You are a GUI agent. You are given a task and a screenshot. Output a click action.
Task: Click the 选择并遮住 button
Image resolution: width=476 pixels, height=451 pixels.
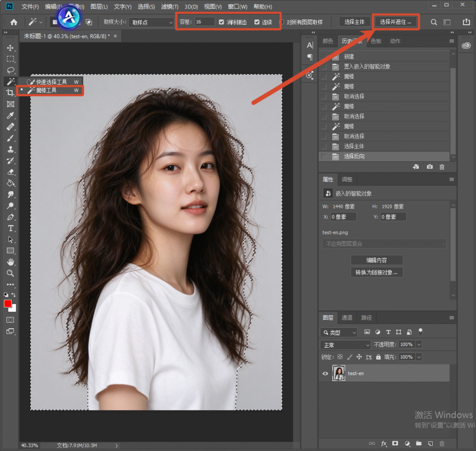tap(396, 22)
